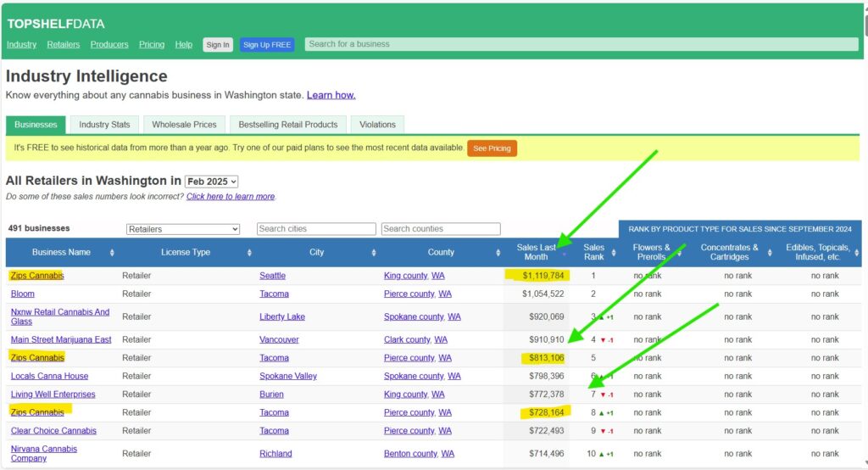Open the Violations tab
The image size is (868, 470).
[x=377, y=125]
